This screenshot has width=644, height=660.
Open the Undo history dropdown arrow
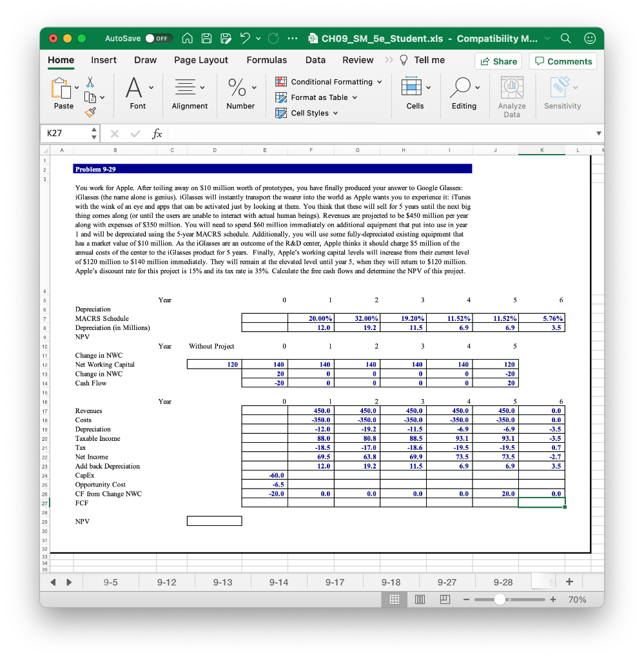[x=258, y=38]
